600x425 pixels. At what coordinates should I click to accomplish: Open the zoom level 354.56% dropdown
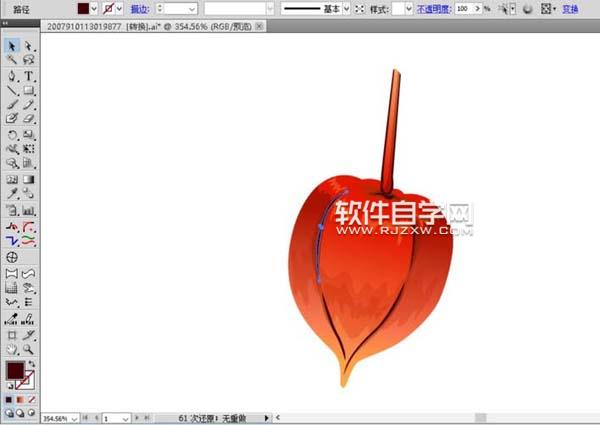click(74, 419)
